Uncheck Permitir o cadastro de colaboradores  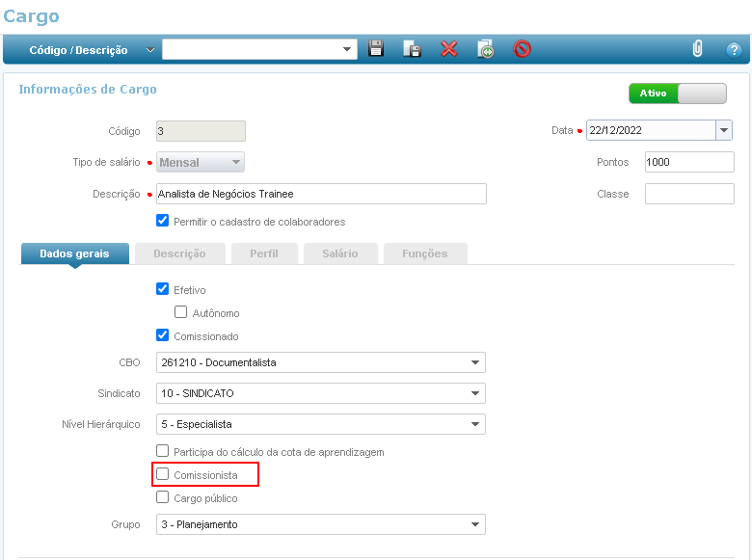point(163,221)
